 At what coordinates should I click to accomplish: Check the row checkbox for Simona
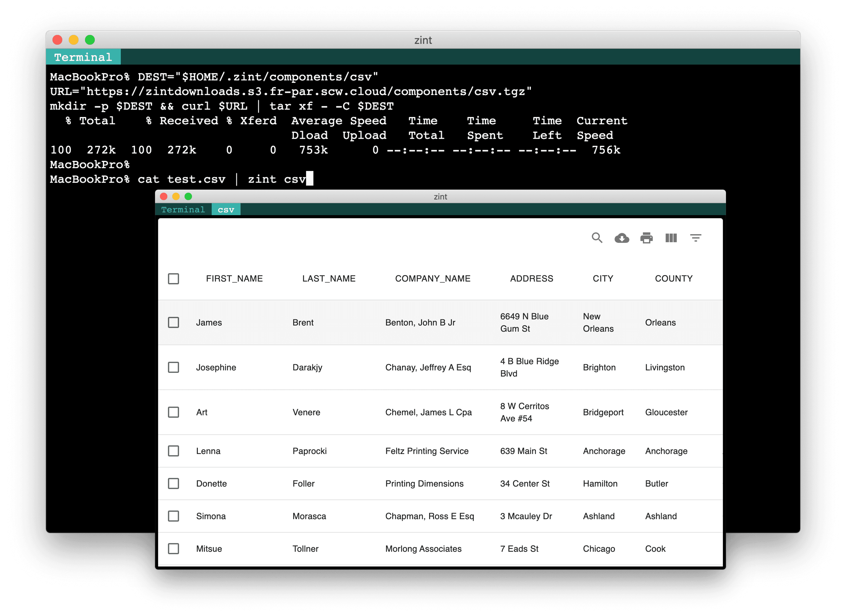pos(174,516)
